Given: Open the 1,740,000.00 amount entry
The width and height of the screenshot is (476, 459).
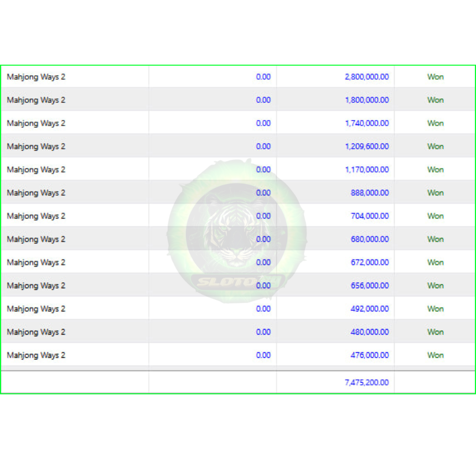Looking at the screenshot, I should click(x=367, y=123).
